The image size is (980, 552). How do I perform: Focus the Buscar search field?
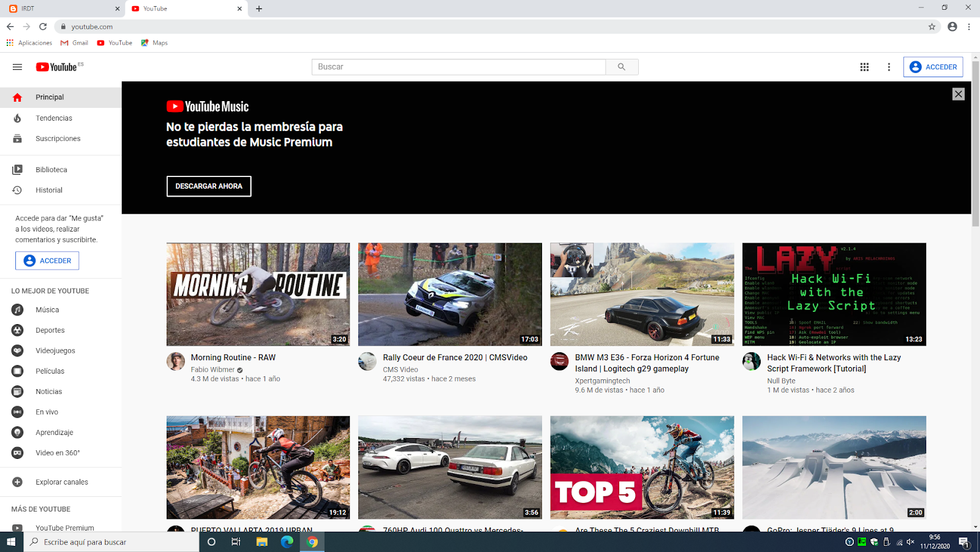point(458,67)
